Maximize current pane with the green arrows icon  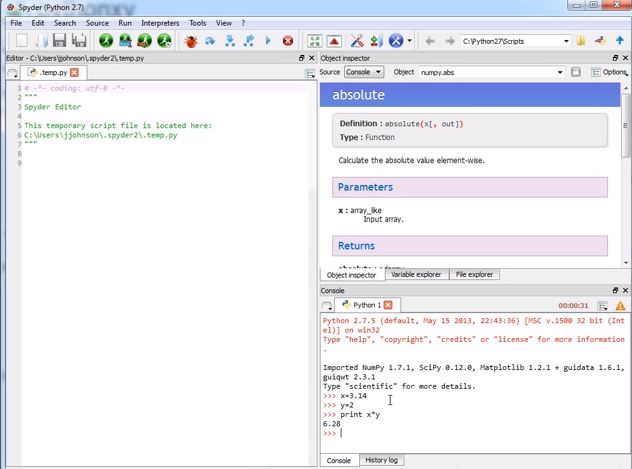click(314, 41)
